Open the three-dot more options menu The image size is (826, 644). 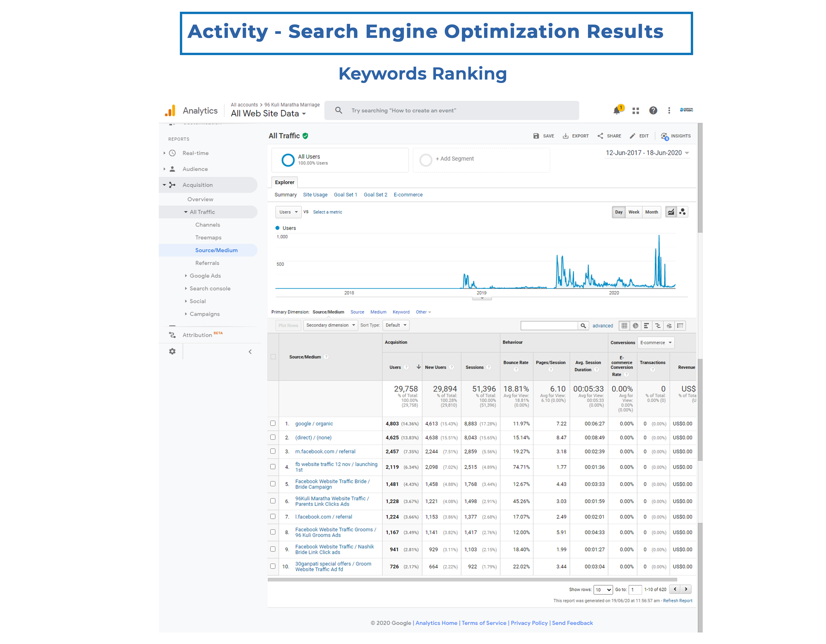click(669, 110)
